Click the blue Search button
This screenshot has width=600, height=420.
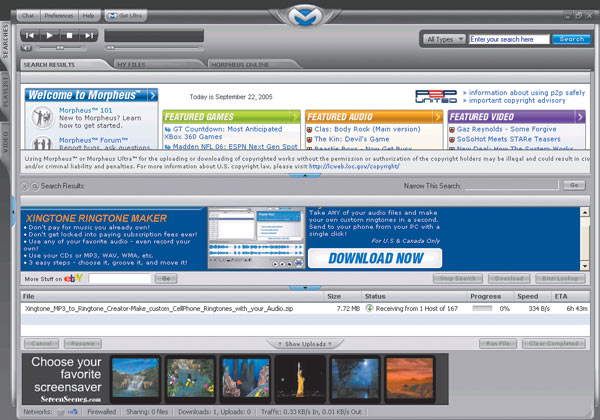coord(571,39)
